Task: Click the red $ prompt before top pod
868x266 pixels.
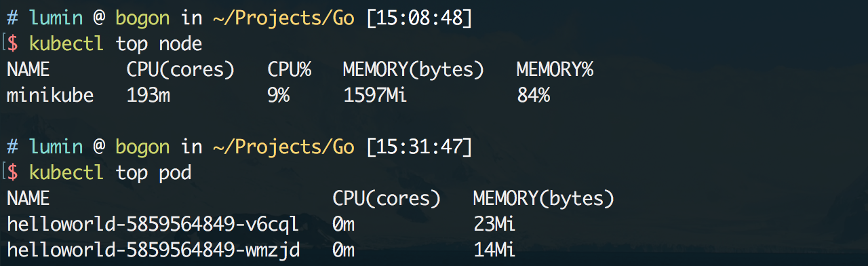Action: (12, 173)
